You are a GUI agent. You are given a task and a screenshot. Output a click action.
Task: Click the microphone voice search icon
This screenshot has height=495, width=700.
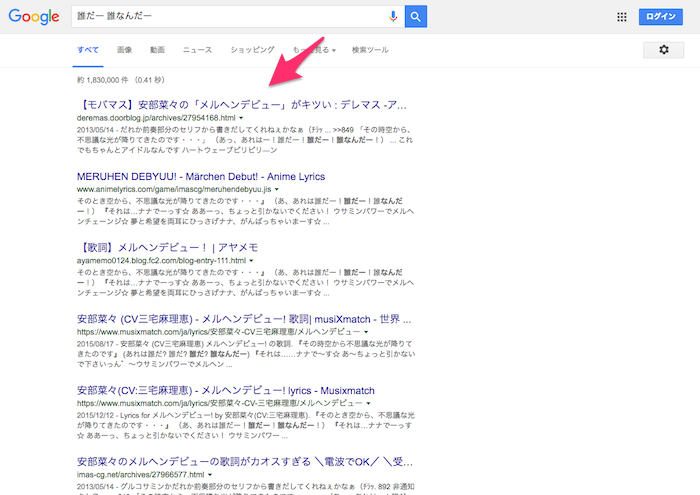(393, 17)
